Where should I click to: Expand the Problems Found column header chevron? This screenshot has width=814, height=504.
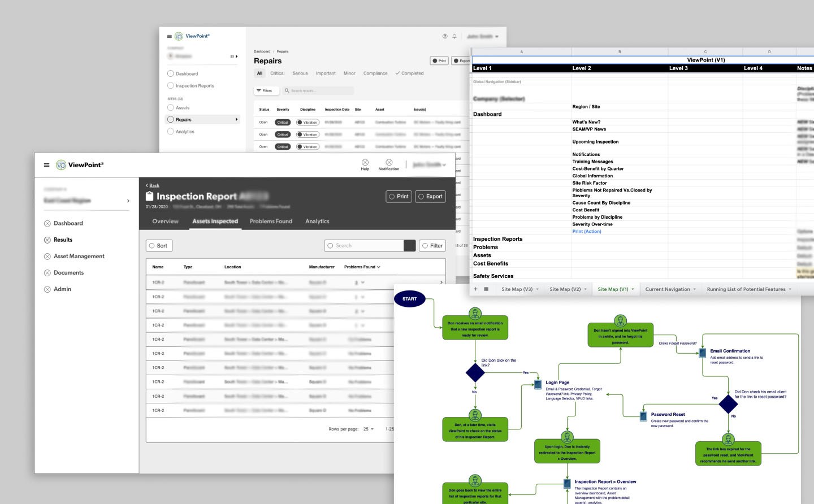(379, 267)
